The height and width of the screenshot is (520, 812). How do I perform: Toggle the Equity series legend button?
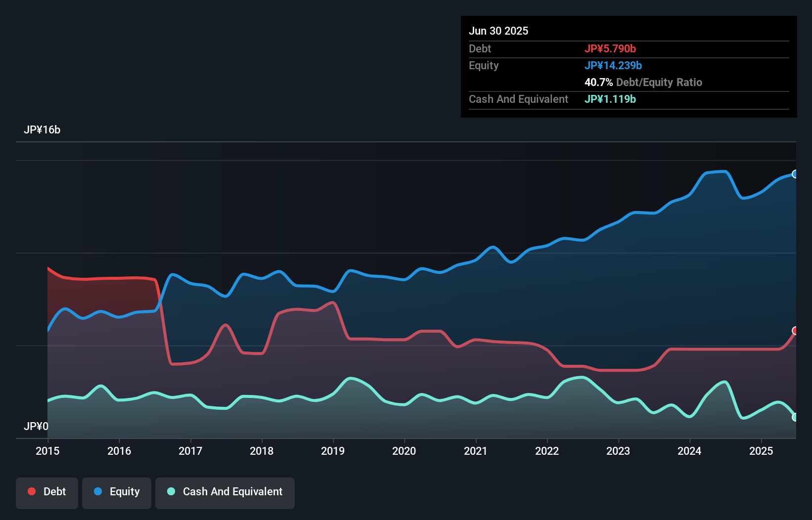pos(117,492)
